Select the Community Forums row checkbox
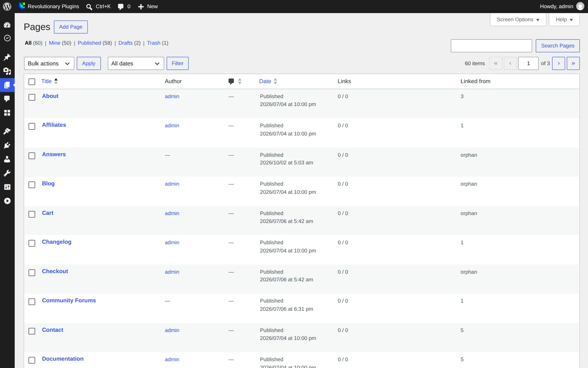Screen dimensions: 588x368 tap(32, 302)
